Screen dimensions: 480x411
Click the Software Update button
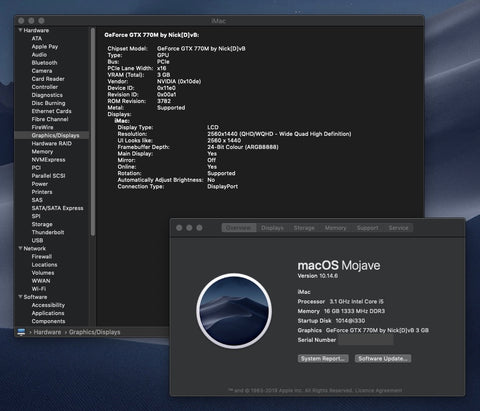pos(383,359)
